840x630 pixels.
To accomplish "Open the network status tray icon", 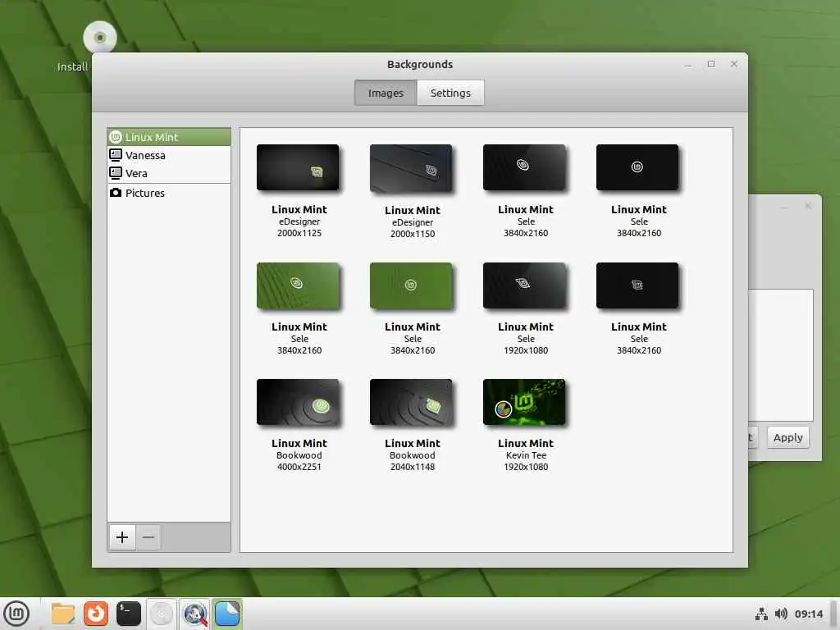I will point(761,614).
